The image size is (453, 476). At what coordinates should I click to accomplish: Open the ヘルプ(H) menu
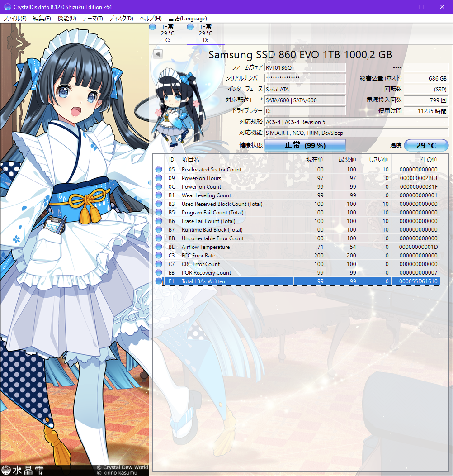tap(151, 19)
